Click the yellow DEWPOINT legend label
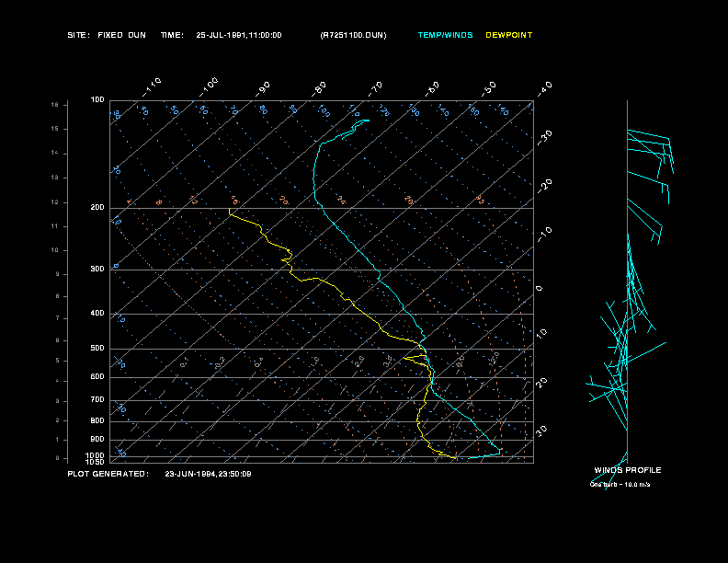 [509, 35]
